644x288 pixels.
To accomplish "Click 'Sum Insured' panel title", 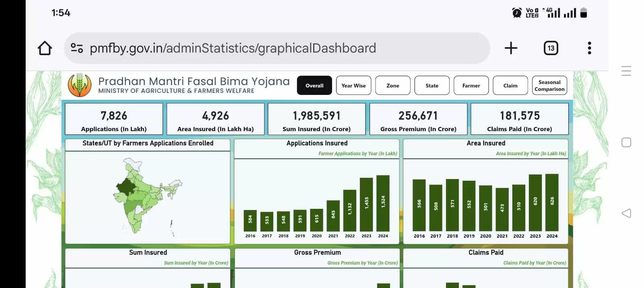I will coord(148,253).
